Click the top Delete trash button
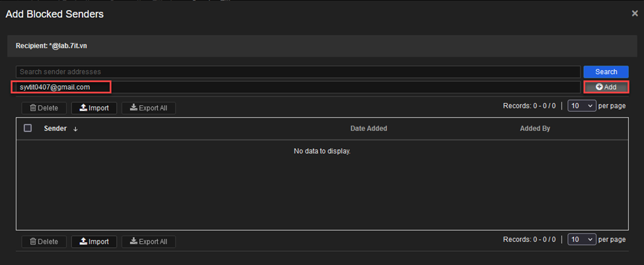This screenshot has width=644, height=265. click(44, 108)
